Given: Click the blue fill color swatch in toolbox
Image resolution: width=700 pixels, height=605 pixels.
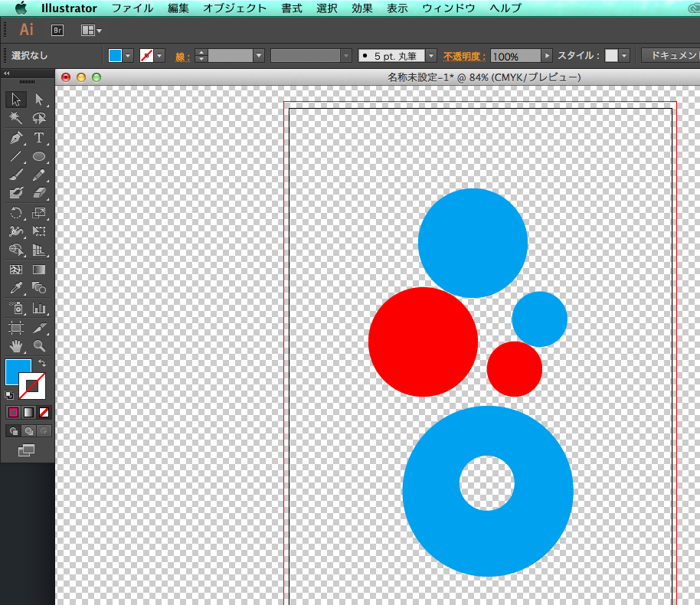Looking at the screenshot, I should pos(18,371).
